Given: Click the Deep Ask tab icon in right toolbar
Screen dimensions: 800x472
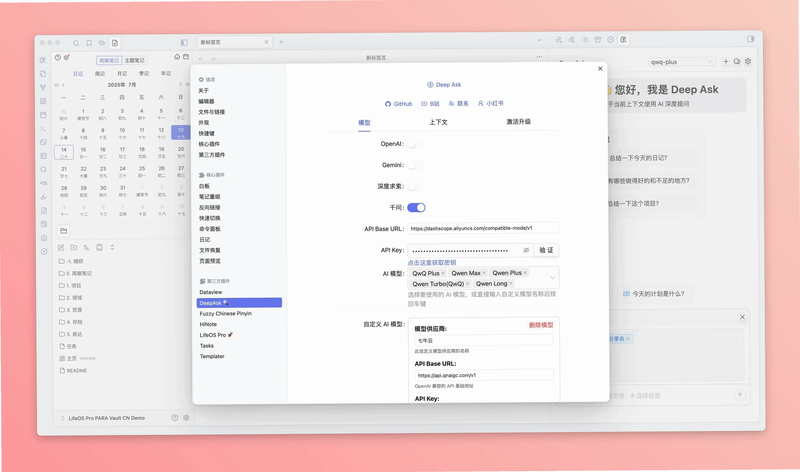Looking at the screenshot, I should pyautogui.click(x=623, y=39).
